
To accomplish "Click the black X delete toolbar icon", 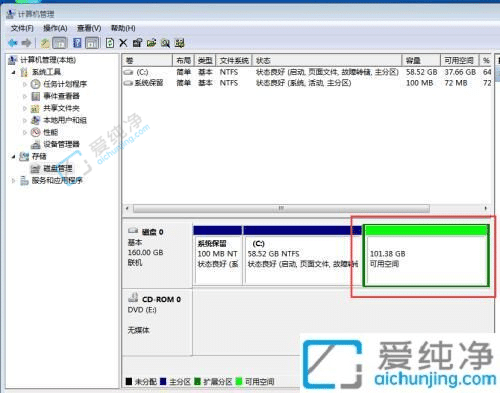I will 123,43.
